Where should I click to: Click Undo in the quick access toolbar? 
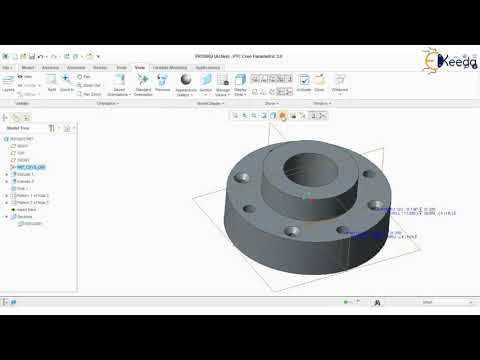pyautogui.click(x=40, y=56)
